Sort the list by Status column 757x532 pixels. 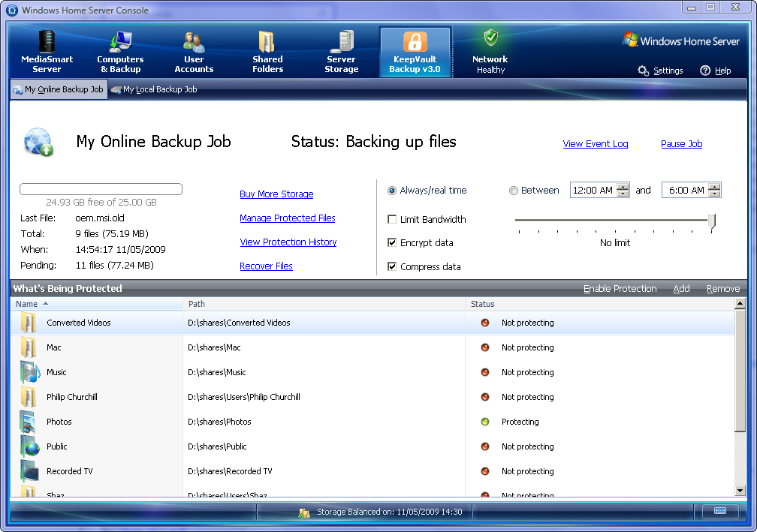coord(600,304)
